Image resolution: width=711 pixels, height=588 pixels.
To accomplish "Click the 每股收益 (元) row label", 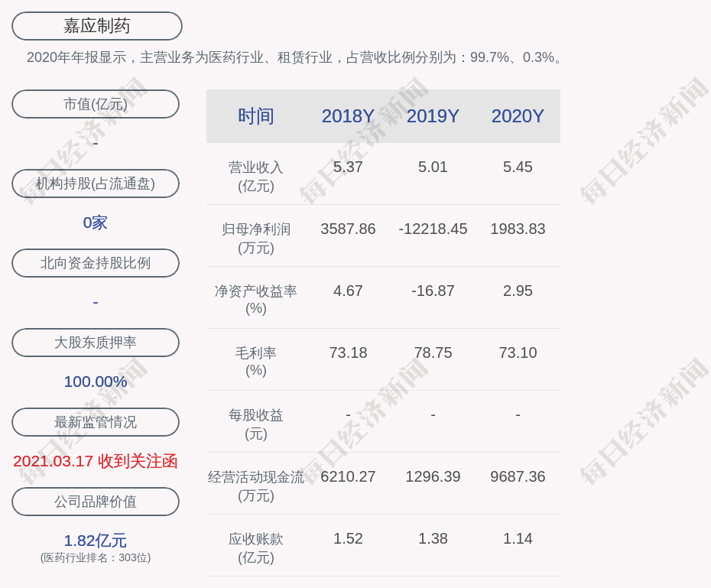I will coord(256,424).
